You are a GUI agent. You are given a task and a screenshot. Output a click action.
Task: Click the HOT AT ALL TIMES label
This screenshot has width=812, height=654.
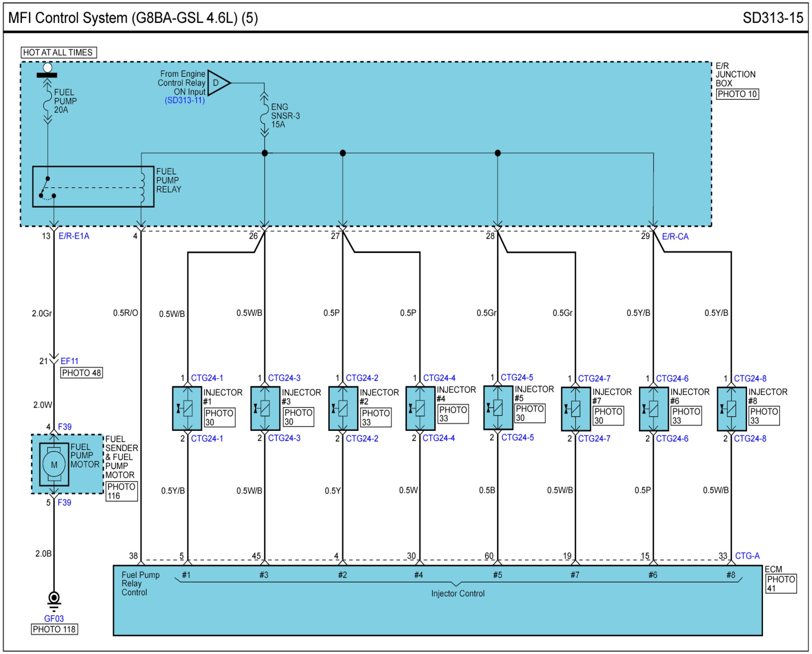(x=58, y=52)
